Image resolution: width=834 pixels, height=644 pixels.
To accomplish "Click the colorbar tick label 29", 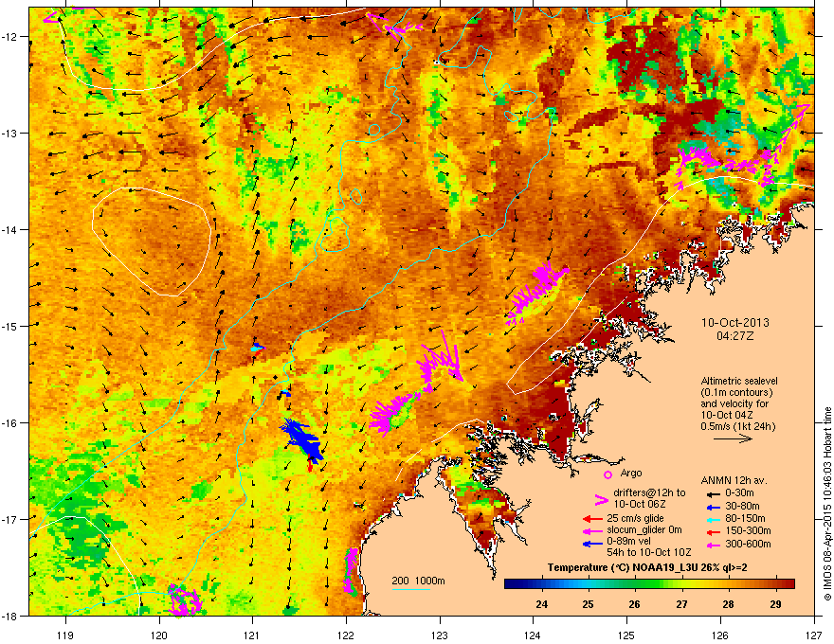I will pos(775,604).
